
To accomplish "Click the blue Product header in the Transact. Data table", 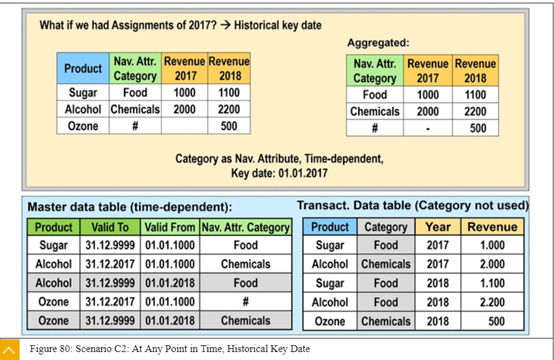I will point(330,227).
